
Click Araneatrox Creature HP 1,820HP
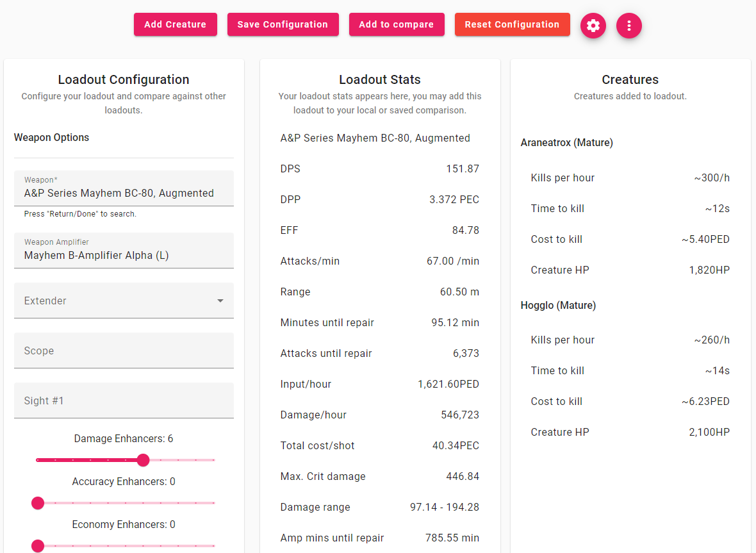pos(709,270)
